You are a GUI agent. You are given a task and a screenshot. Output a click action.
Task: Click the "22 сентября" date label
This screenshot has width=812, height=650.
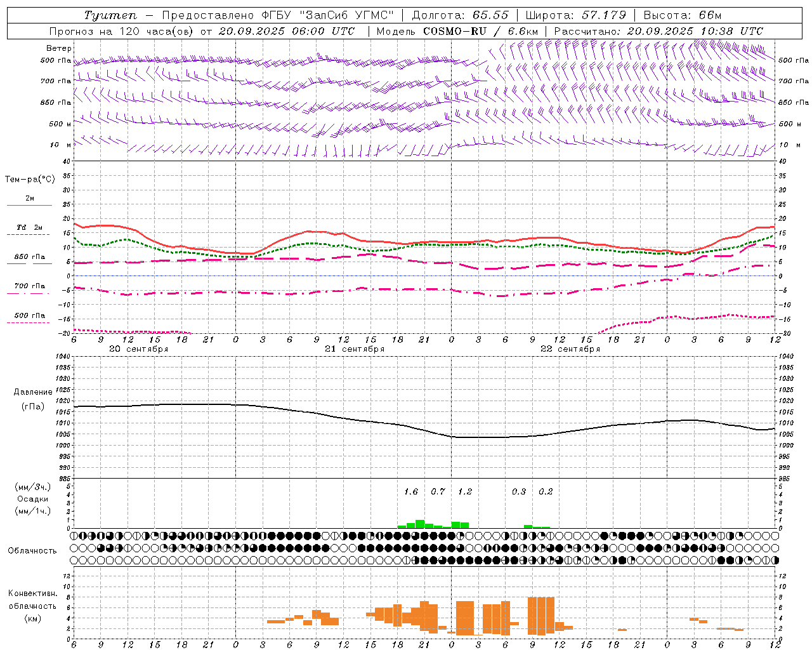[x=570, y=349]
